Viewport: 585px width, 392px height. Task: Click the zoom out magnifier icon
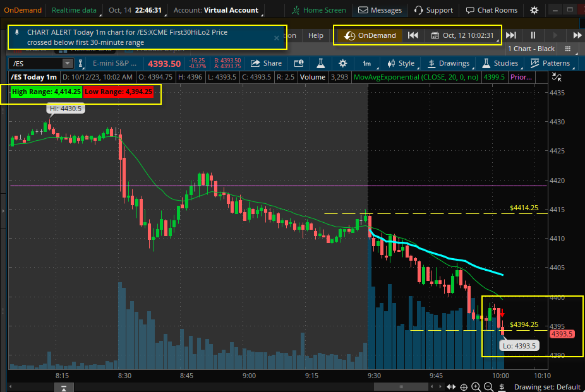pos(489,387)
